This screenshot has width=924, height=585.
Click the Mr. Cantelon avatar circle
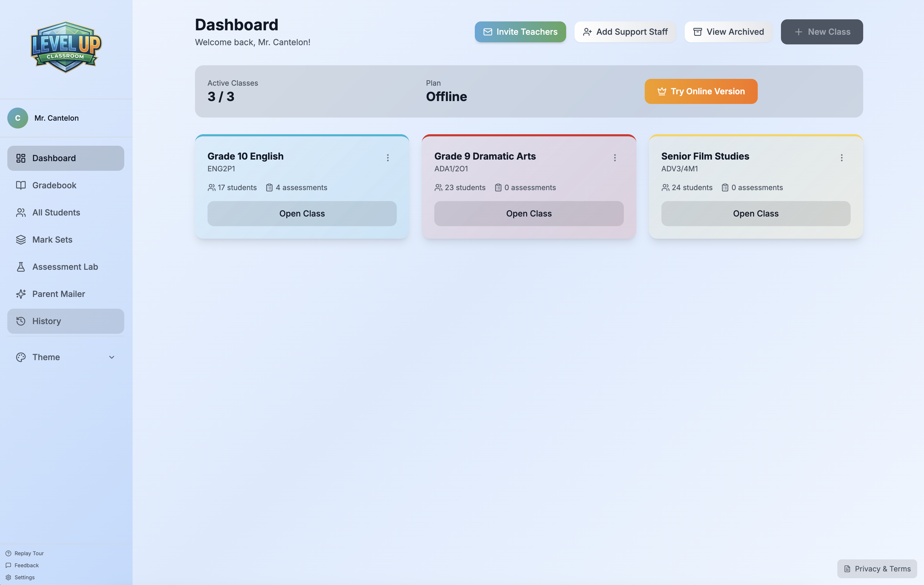click(18, 118)
